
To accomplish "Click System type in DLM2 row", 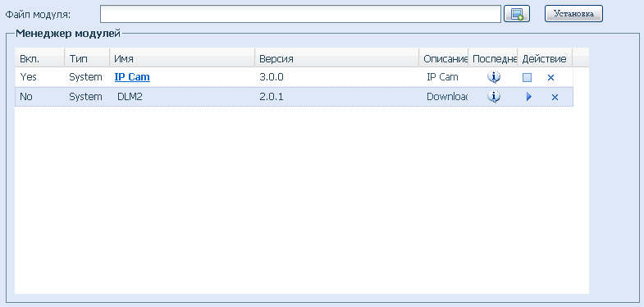I will pyautogui.click(x=87, y=97).
